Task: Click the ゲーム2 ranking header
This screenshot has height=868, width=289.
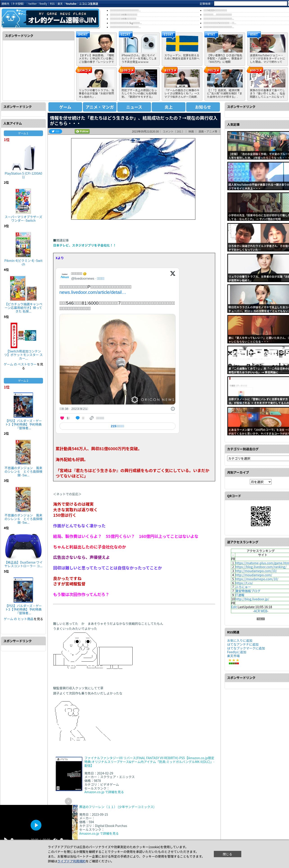Action: [23, 380]
